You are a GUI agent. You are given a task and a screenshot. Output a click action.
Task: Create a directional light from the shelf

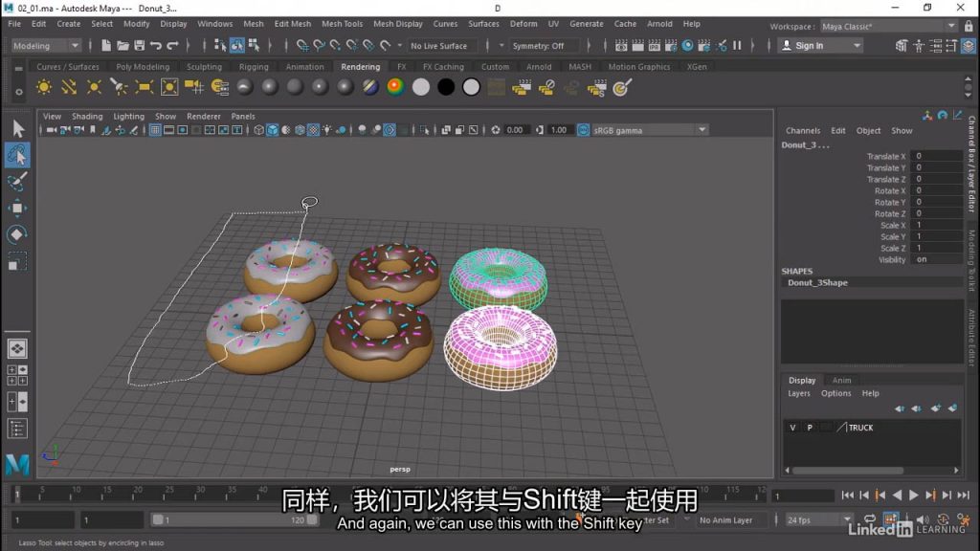(69, 87)
